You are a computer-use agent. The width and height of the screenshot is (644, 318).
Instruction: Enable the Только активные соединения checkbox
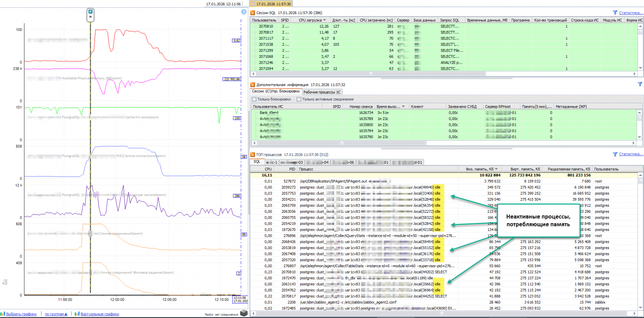coord(299,99)
